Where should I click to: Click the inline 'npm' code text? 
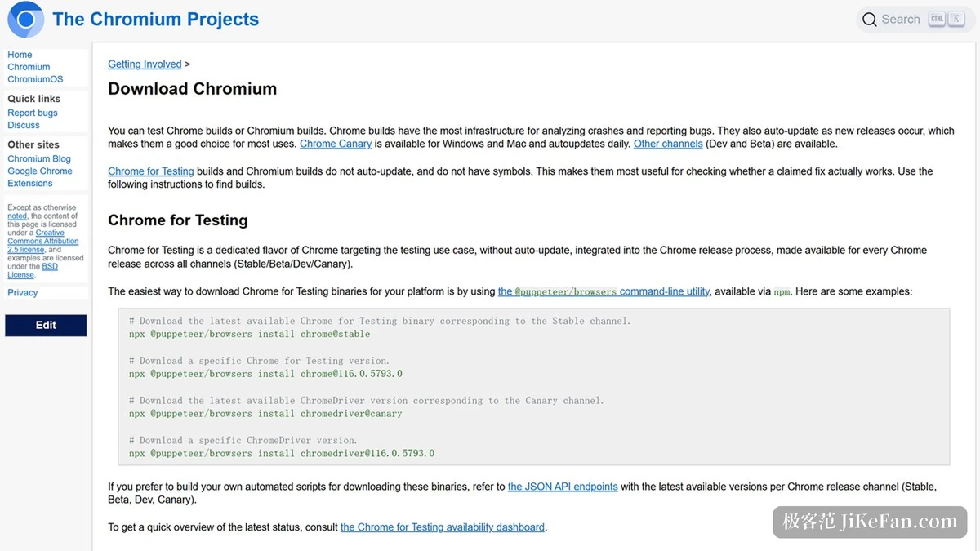(782, 291)
